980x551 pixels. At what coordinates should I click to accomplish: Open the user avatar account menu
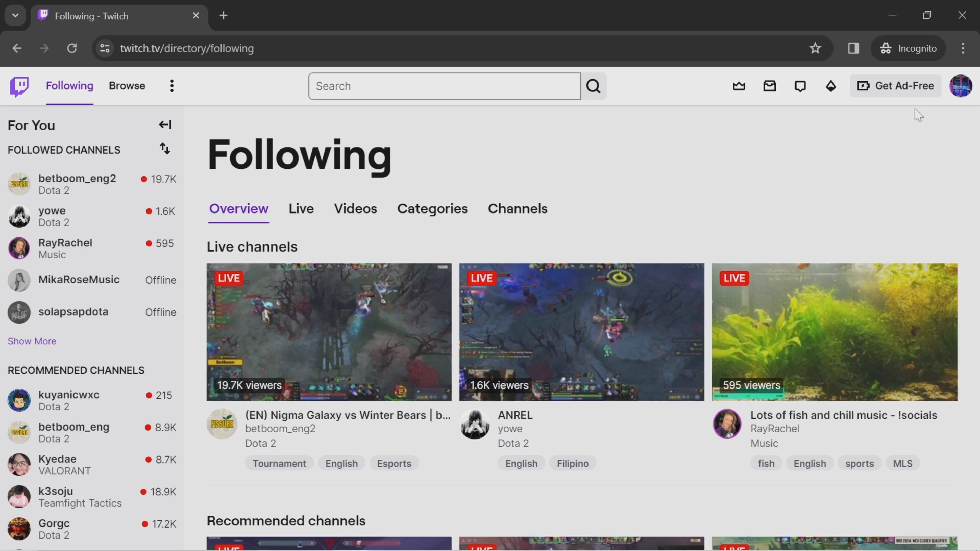[x=960, y=86]
